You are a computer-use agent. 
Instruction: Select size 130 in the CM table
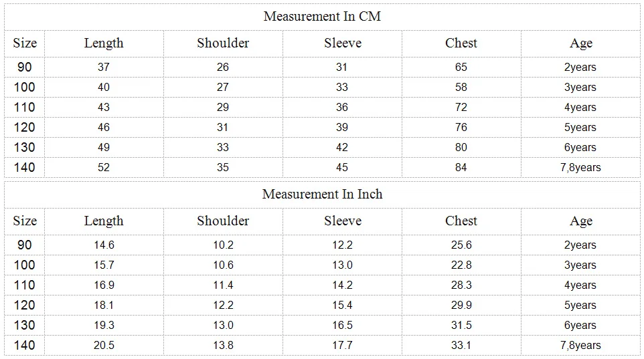point(24,147)
